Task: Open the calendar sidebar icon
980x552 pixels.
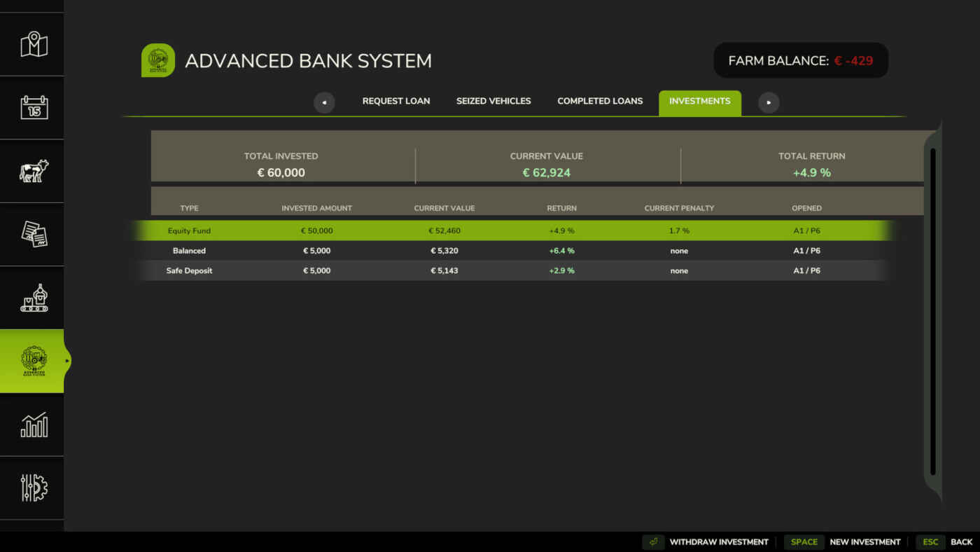Action: [x=34, y=108]
